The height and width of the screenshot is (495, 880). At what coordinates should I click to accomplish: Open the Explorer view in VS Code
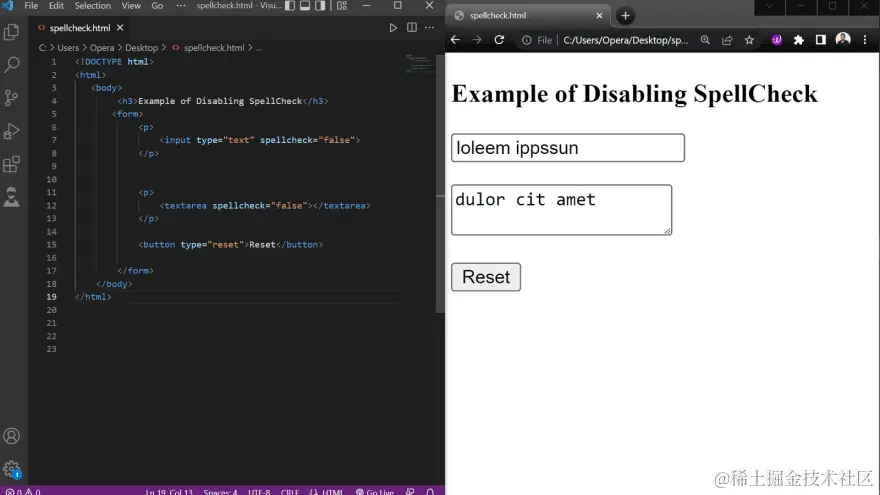coord(12,32)
